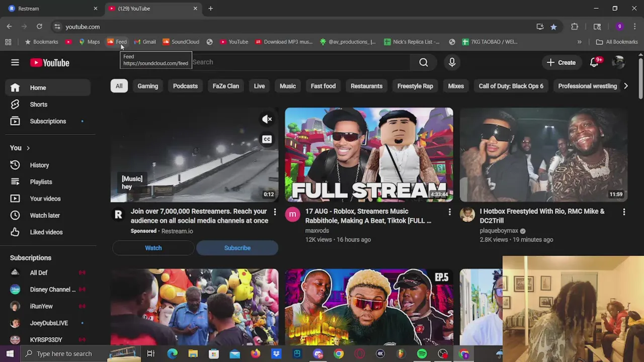644x362 pixels.
Task: Select the Fast food chip
Action: (323, 86)
